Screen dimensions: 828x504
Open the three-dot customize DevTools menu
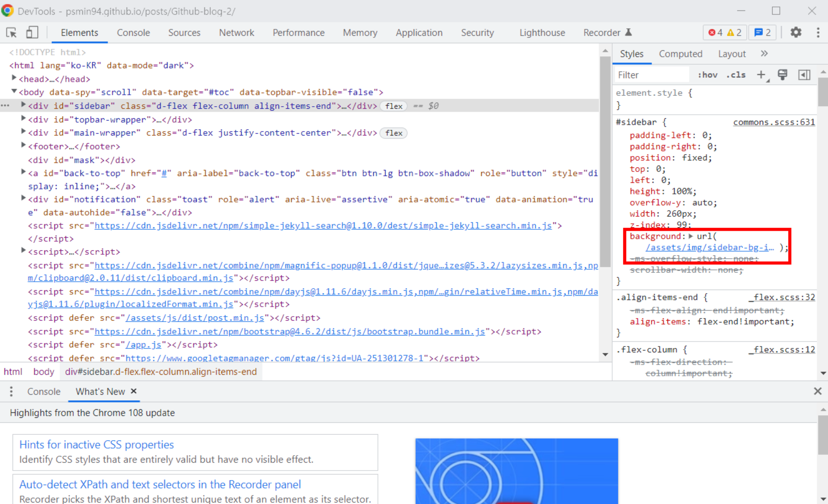pos(818,32)
